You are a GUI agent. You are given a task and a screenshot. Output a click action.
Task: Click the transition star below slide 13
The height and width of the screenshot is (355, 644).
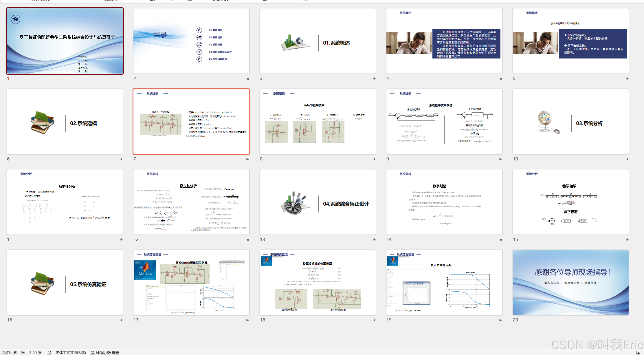[374, 239]
